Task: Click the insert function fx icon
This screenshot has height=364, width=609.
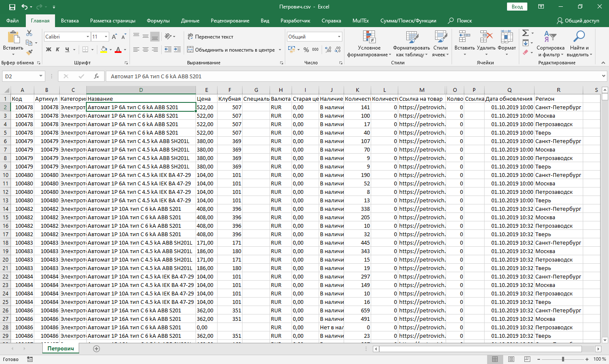Action: [96, 76]
